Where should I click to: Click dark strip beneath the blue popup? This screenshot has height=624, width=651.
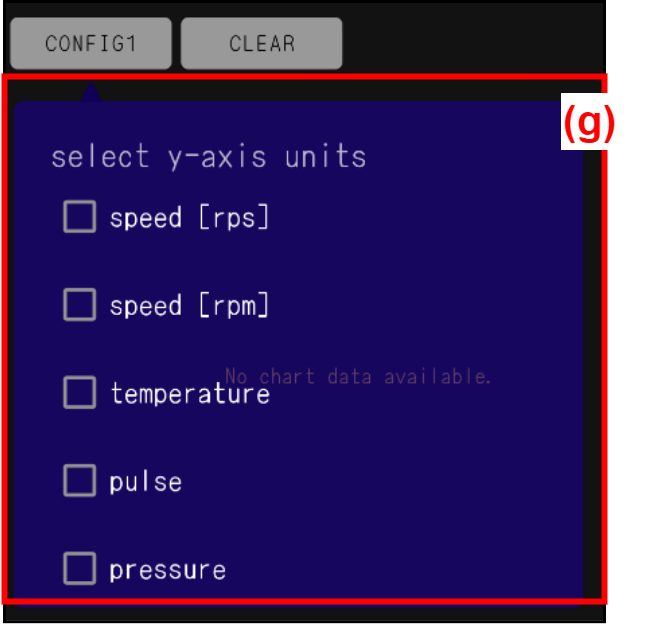300,612
